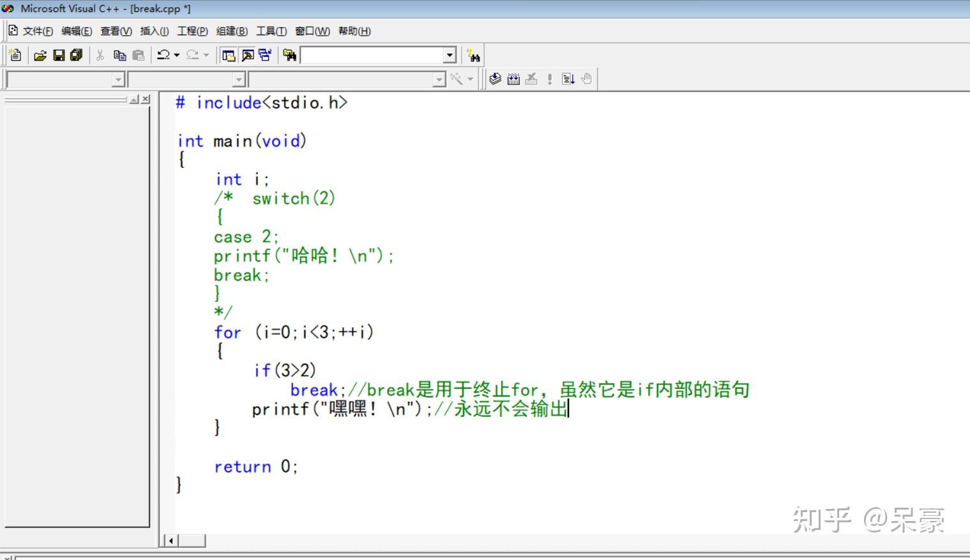The image size is (970, 560).
Task: Click the editor's scroll-left arrow
Action: 170,541
